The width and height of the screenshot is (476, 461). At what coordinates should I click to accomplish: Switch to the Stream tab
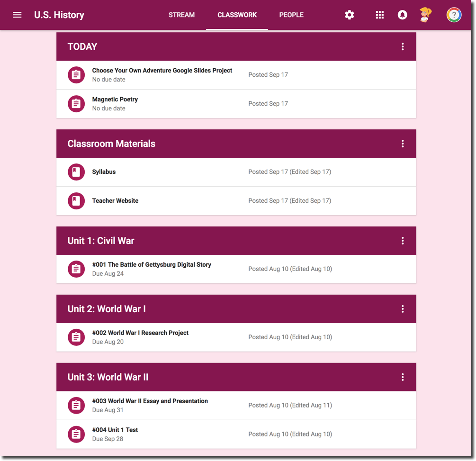pyautogui.click(x=181, y=15)
